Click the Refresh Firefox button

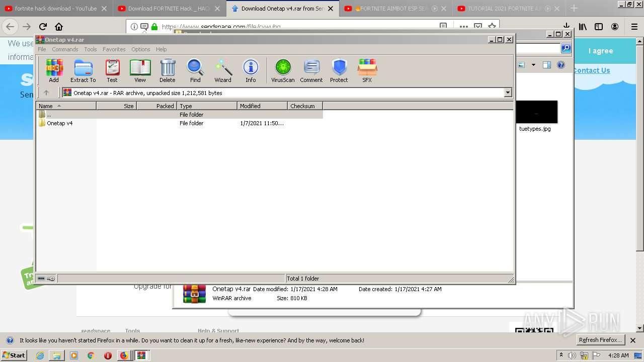click(x=600, y=340)
